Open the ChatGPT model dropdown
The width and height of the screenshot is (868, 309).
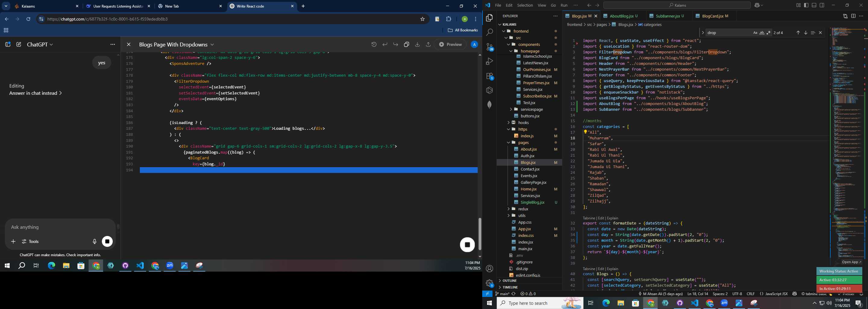40,45
